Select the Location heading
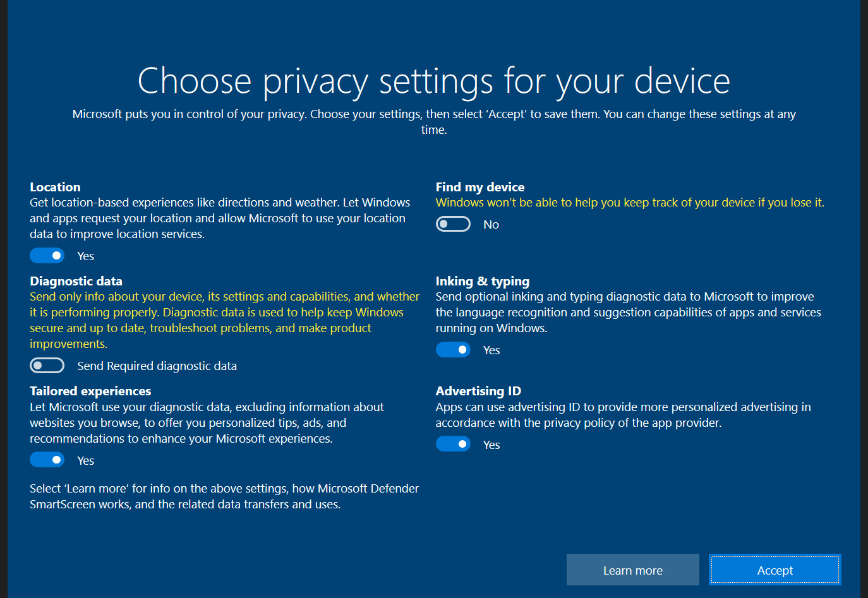 pos(55,187)
